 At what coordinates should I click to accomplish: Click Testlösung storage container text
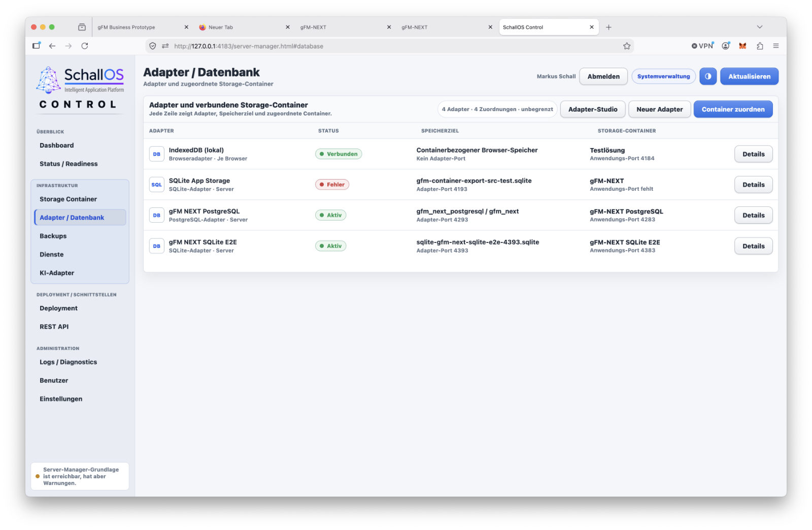(x=607, y=150)
